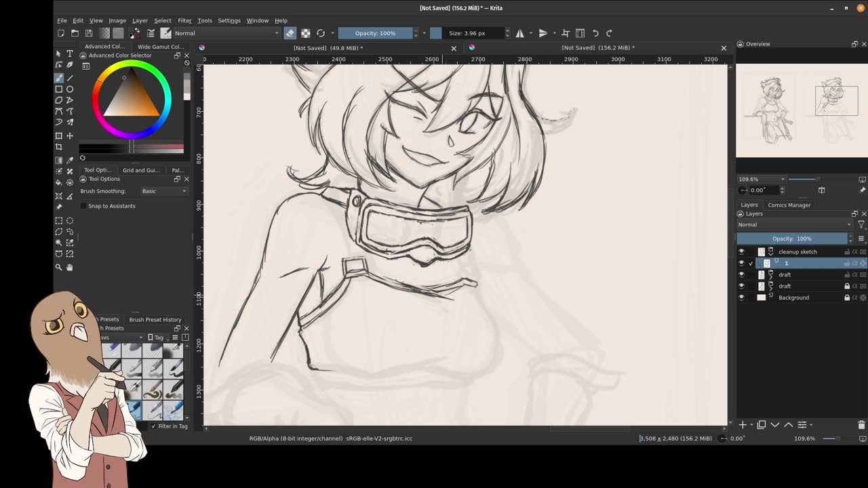Create a new document from toolbar
The image size is (868, 488).
pos(61,33)
